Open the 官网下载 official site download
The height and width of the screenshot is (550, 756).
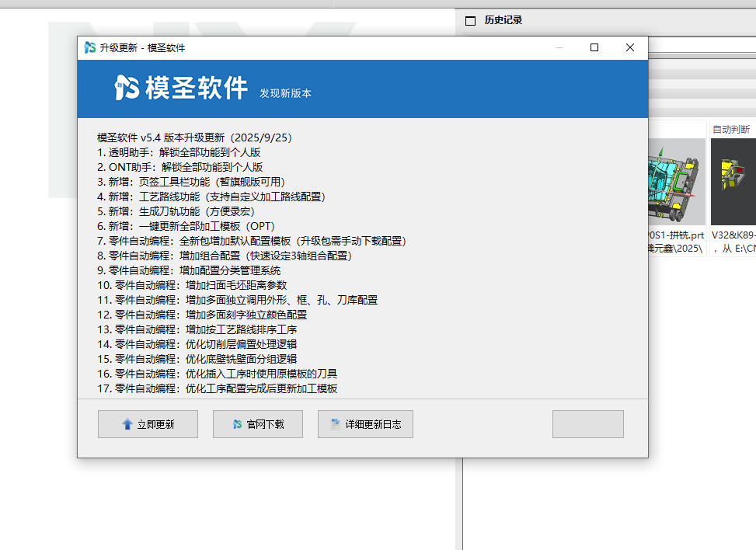coord(257,424)
